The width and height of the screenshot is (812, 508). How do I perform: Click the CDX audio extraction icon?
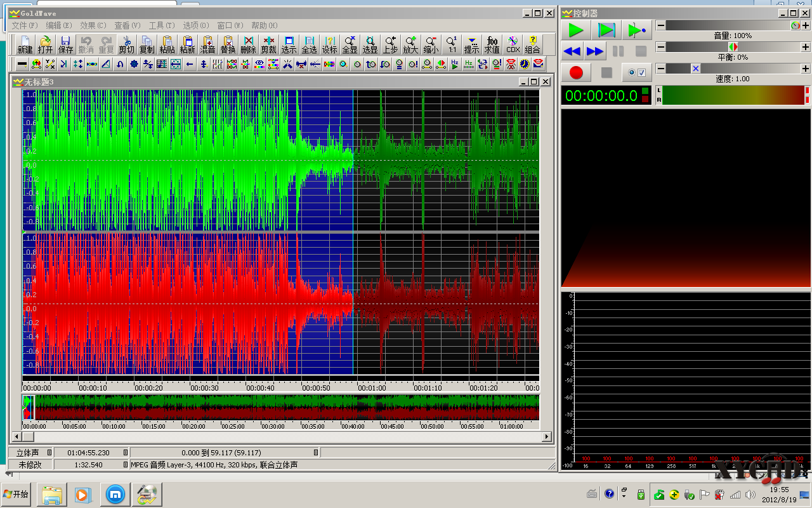tap(513, 44)
